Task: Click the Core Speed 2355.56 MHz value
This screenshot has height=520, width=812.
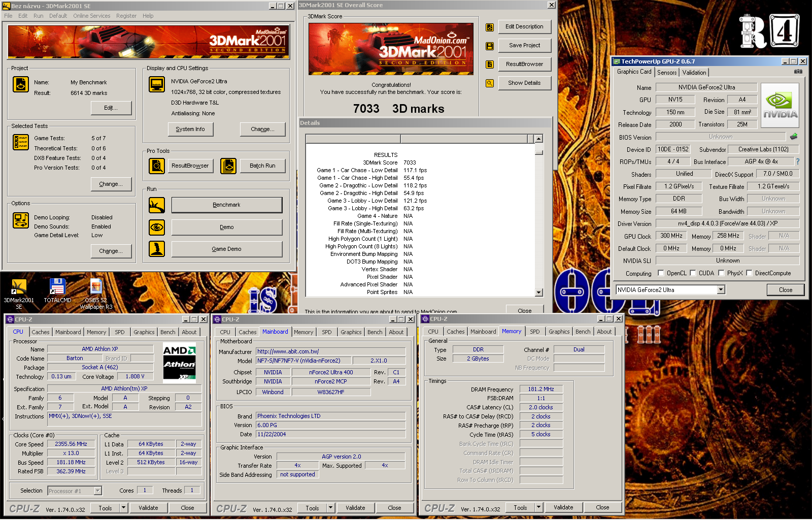Action: point(71,444)
